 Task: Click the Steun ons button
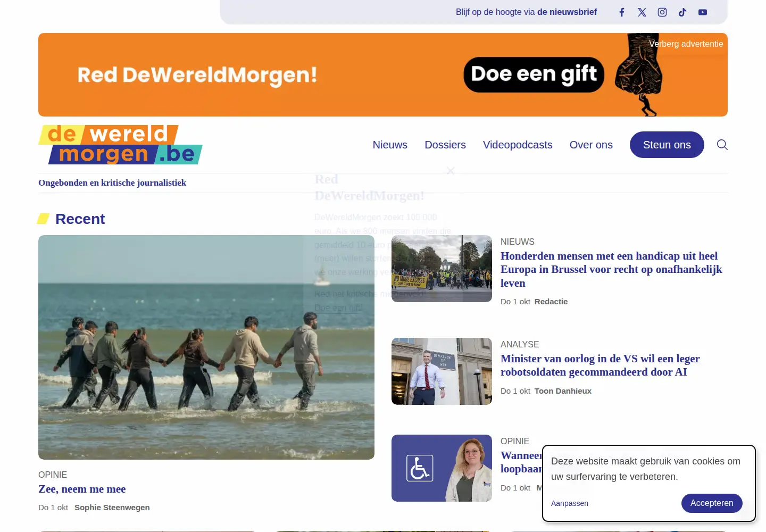point(667,145)
